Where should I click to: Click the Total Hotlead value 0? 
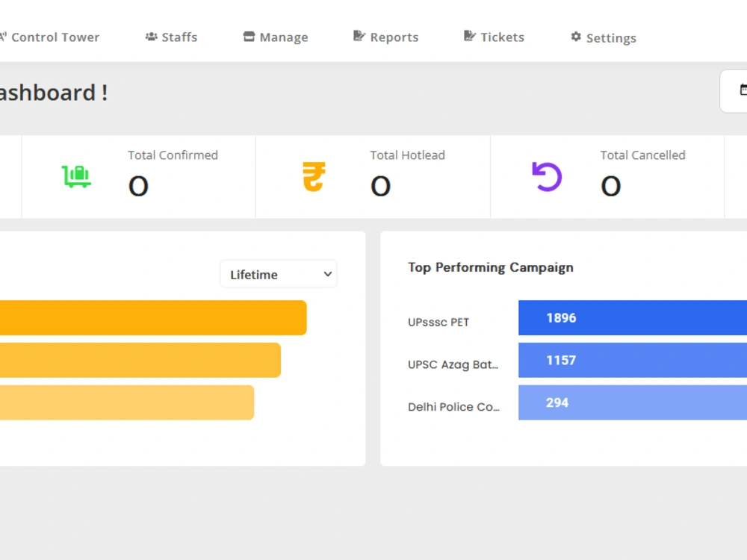pyautogui.click(x=381, y=186)
